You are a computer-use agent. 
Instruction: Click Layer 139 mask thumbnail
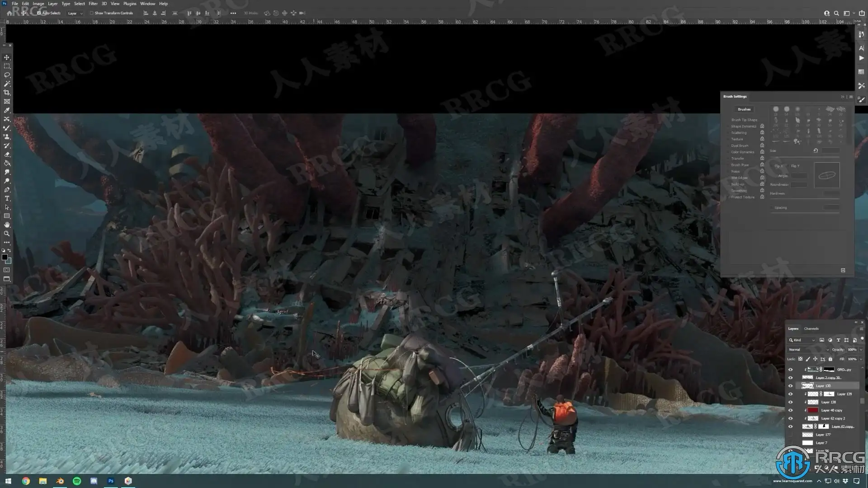829,394
